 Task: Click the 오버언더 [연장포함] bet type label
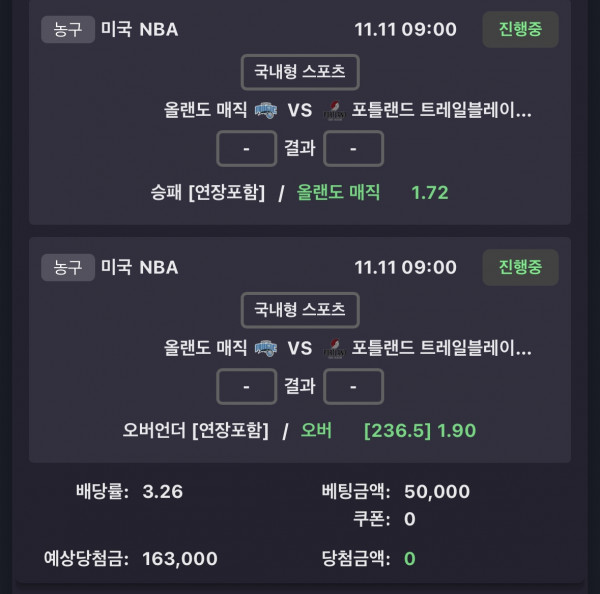(196, 431)
